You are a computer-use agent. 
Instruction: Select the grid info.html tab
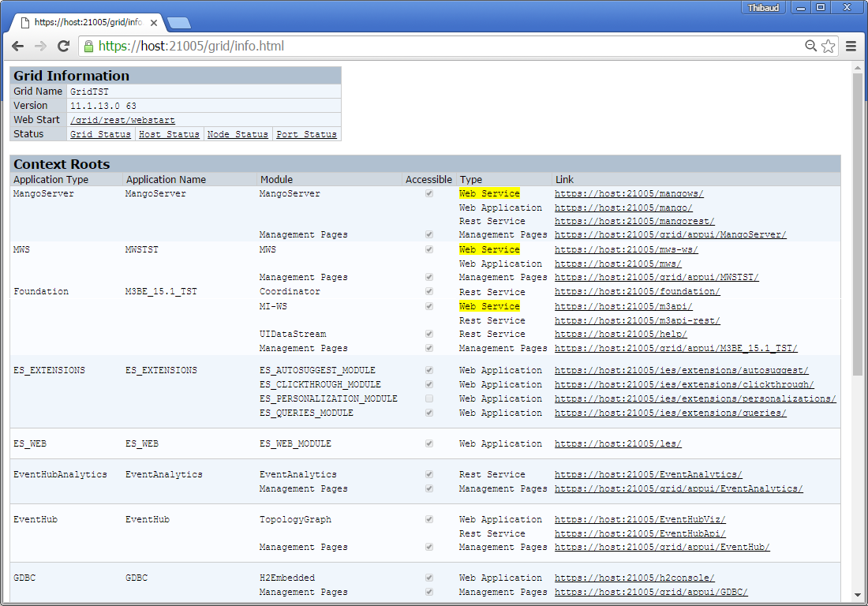point(87,22)
